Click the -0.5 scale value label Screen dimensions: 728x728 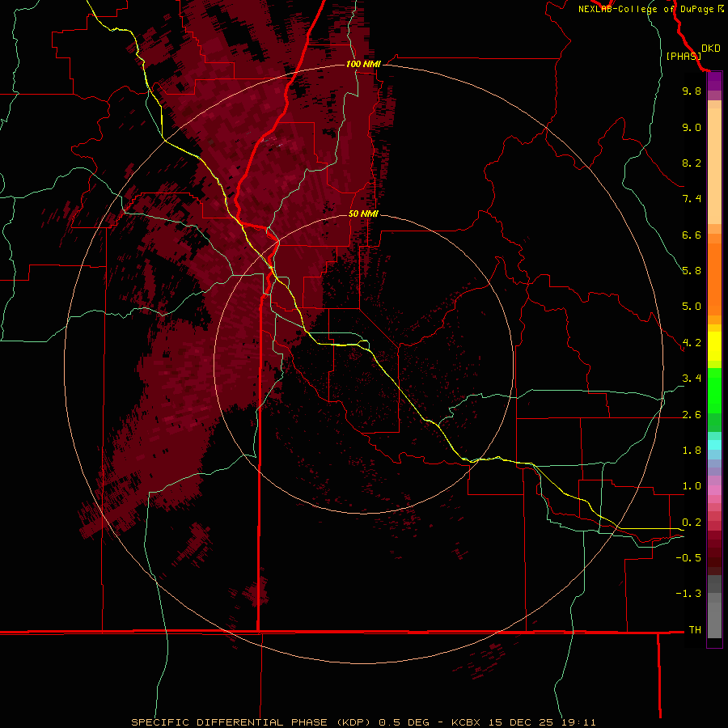pos(688,558)
